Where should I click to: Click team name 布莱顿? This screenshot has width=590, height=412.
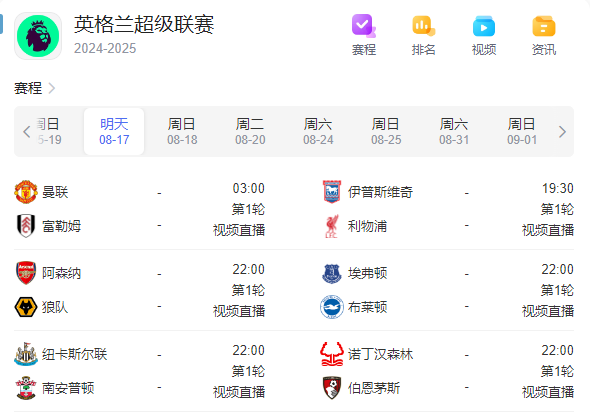coord(367,307)
